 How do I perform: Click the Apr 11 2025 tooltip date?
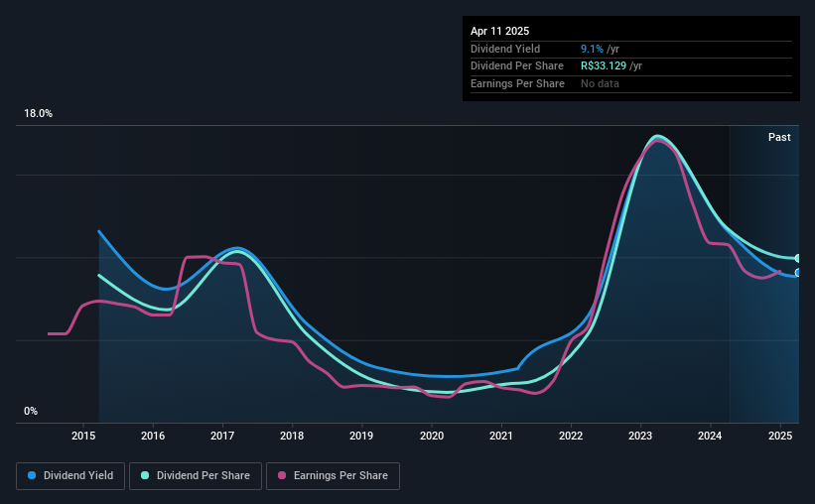(x=500, y=31)
